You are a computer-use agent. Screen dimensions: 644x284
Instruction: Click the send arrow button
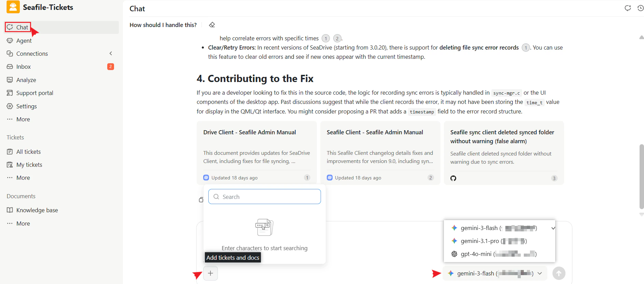[559, 273]
